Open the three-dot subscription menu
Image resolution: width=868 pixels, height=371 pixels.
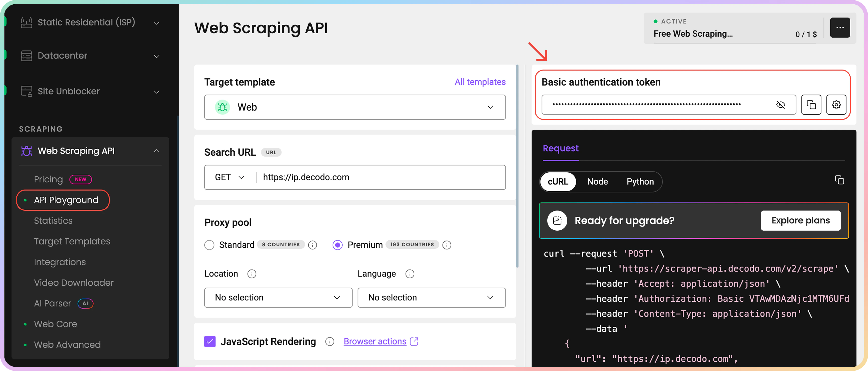click(x=840, y=28)
